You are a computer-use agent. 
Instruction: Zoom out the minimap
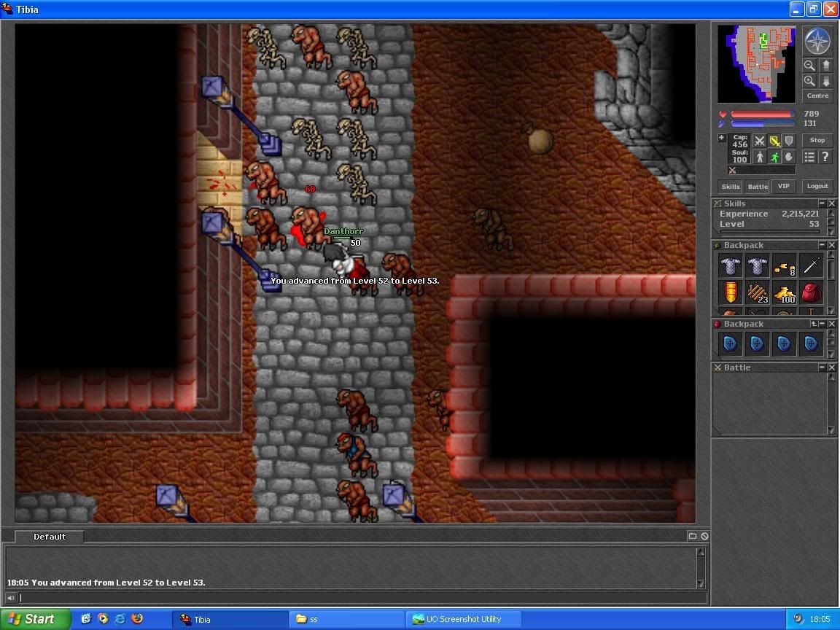[x=809, y=66]
